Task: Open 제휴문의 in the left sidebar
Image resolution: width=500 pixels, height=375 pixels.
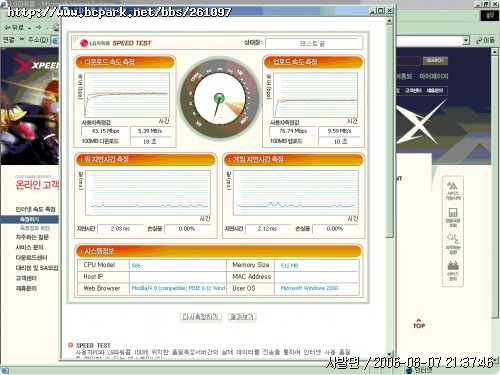Action: [x=26, y=288]
